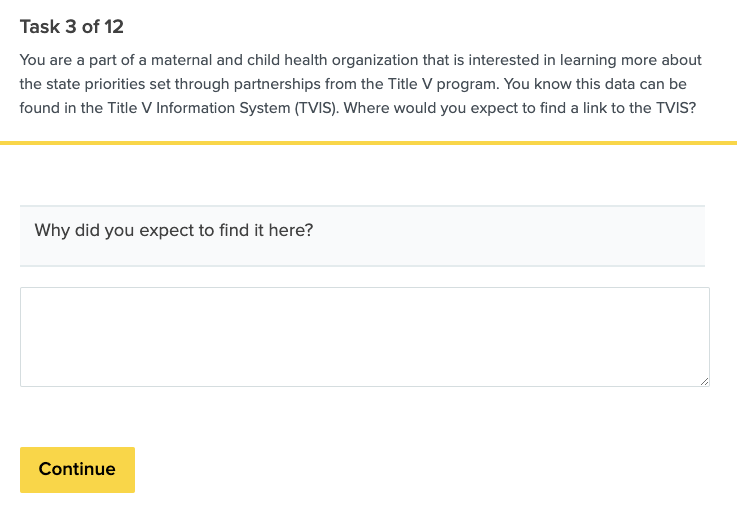Image resolution: width=737 pixels, height=509 pixels.
Task: Click inside the empty answer text area
Action: [364, 336]
